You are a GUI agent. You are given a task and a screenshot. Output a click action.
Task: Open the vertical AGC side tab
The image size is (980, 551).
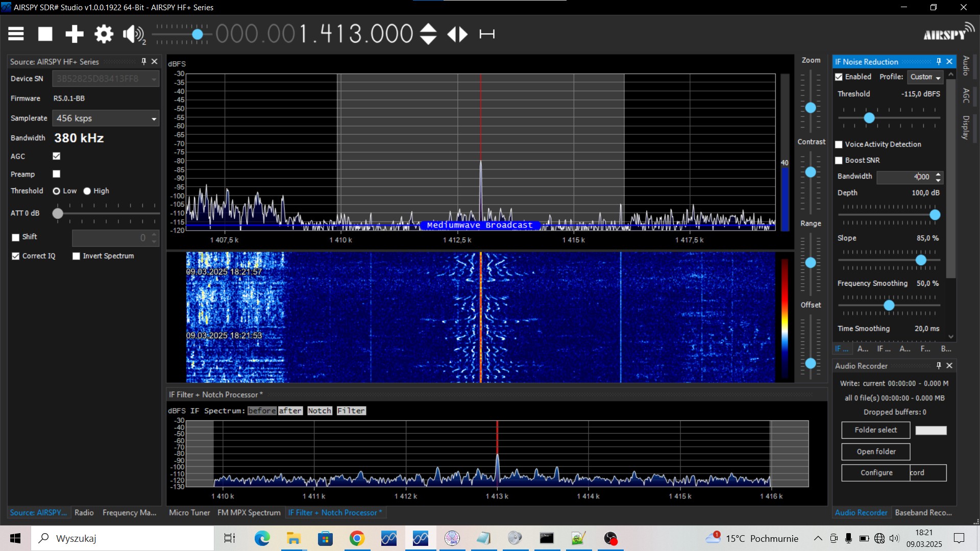click(x=966, y=95)
